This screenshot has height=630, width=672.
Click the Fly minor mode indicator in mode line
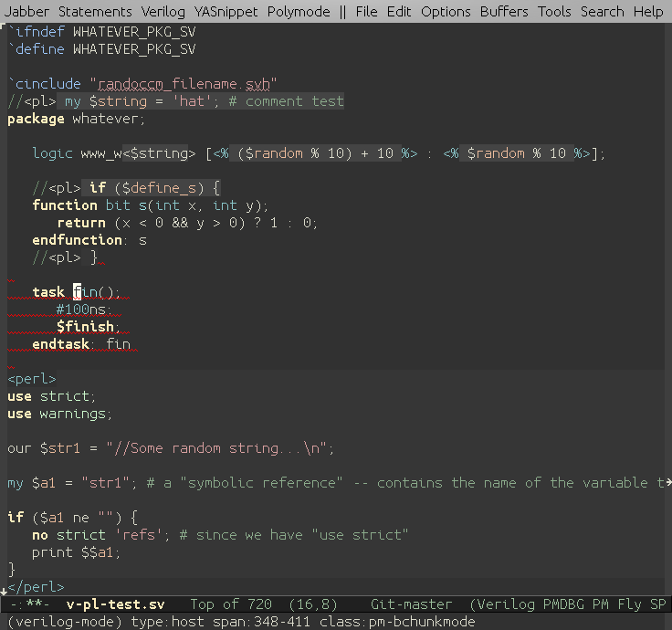pos(630,604)
